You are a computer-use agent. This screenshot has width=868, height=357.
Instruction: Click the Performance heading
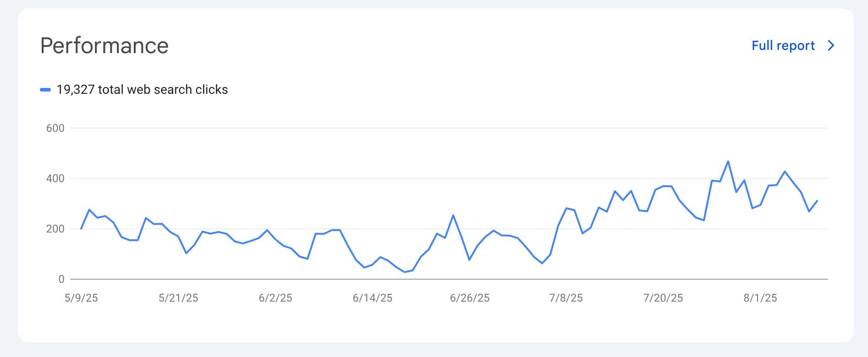click(x=104, y=46)
